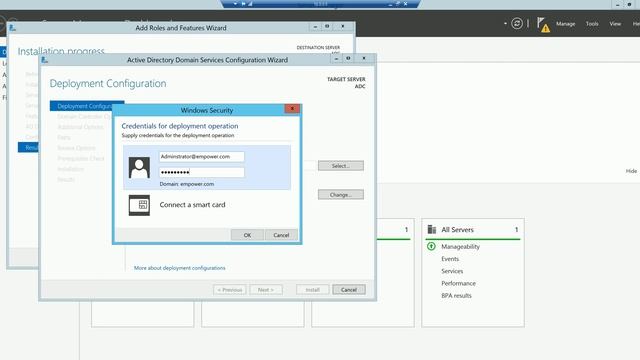The image size is (640, 360).
Task: Open the Tools menu
Action: point(592,24)
